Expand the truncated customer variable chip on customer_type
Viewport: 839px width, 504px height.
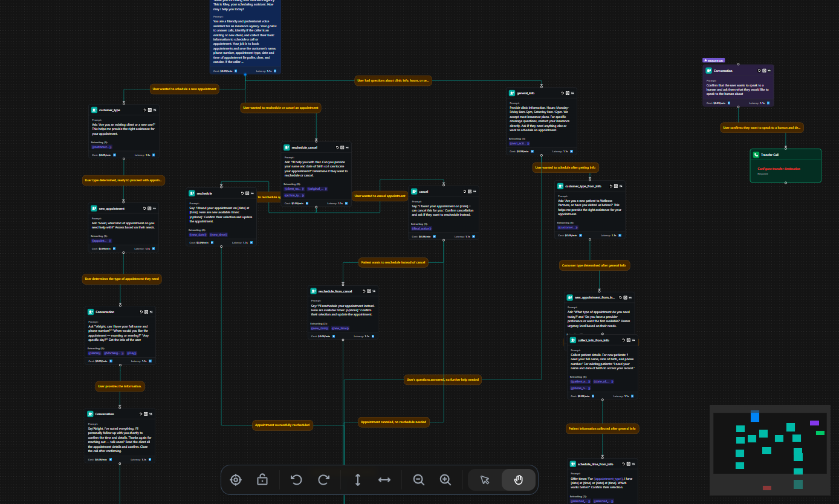tap(102, 147)
